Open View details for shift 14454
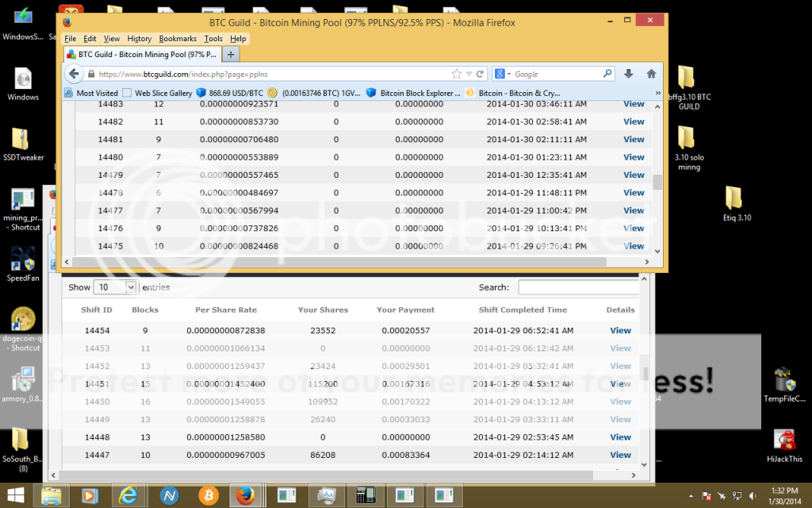 pos(620,330)
